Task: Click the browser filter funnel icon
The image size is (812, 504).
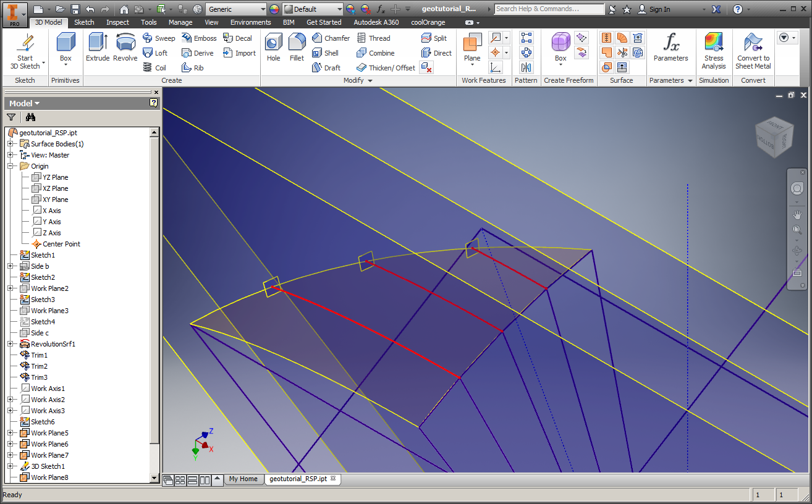Action: coord(11,117)
